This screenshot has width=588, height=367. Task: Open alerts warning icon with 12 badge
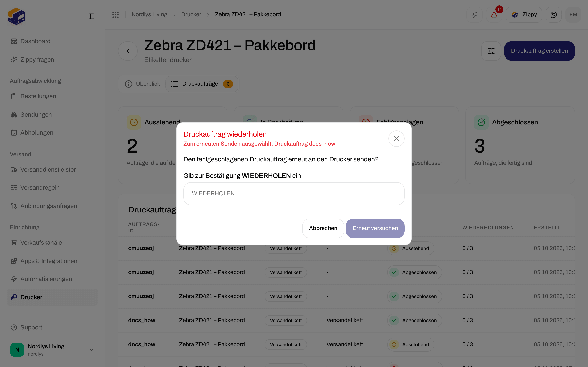(x=494, y=14)
